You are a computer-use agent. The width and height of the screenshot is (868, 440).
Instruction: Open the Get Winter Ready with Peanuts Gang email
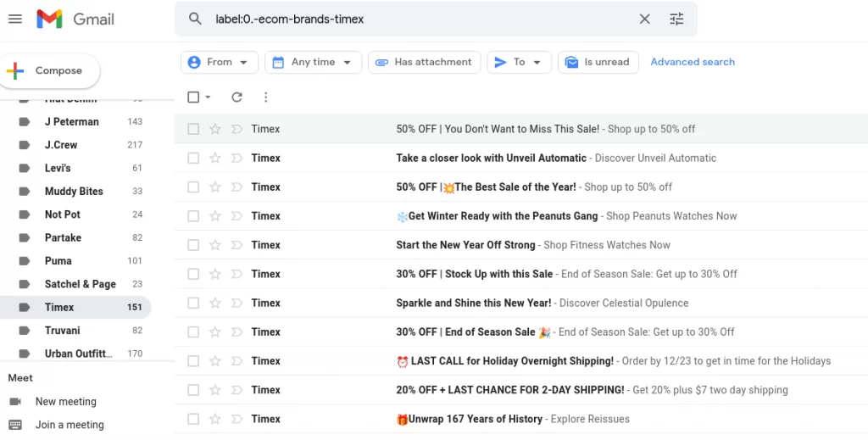pyautogui.click(x=521, y=216)
